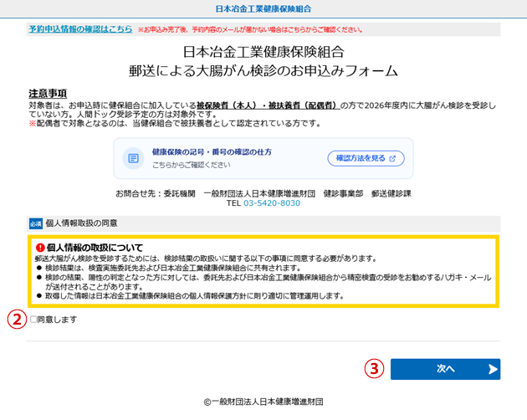Image resolution: width=527 pixels, height=420 pixels.
Task: Click the blue 必須 badge
Action: click(36, 223)
